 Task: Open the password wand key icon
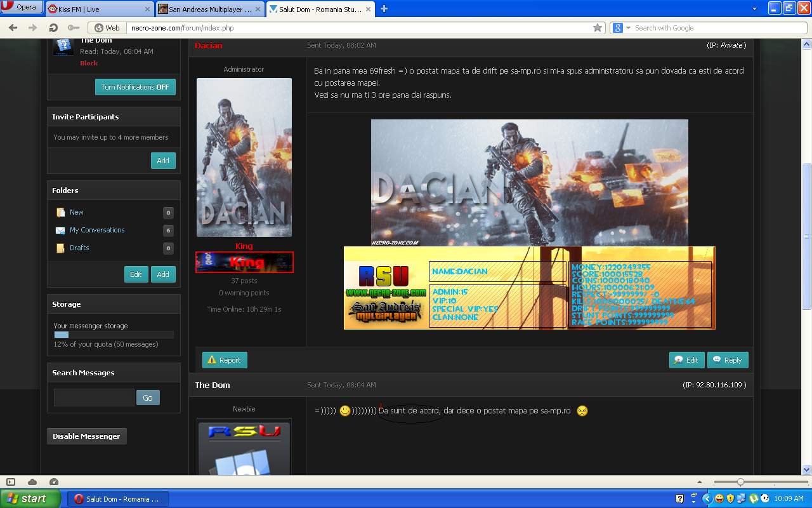(x=74, y=28)
